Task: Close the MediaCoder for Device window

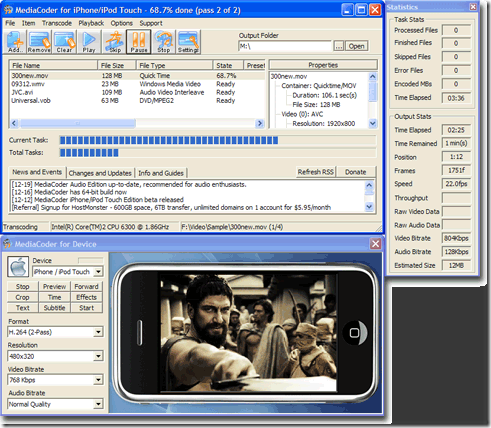Action: [x=375, y=244]
